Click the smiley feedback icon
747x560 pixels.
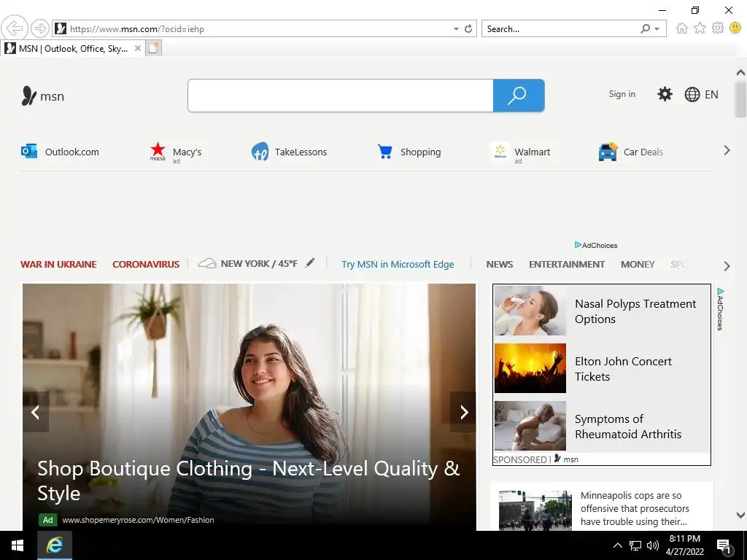(x=735, y=28)
